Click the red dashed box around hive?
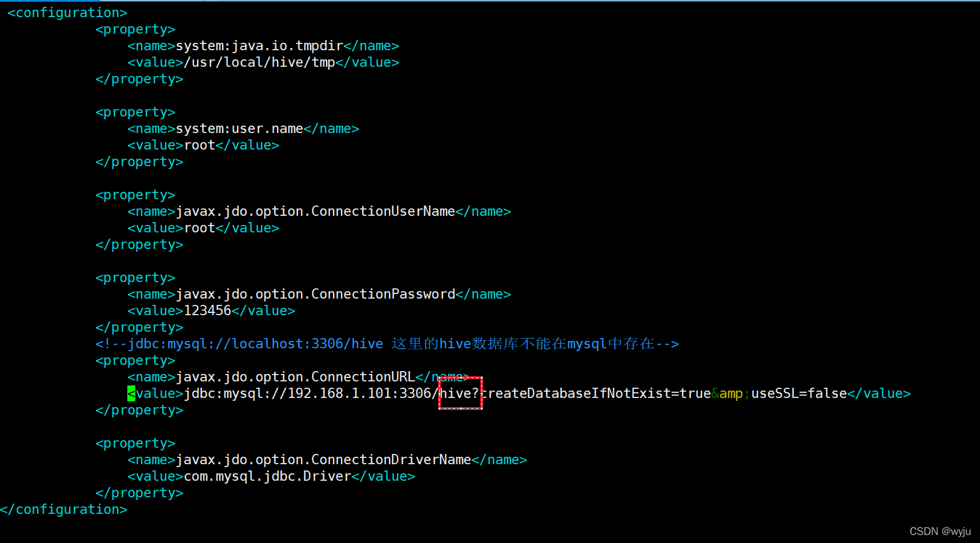980x543 pixels. coord(460,393)
